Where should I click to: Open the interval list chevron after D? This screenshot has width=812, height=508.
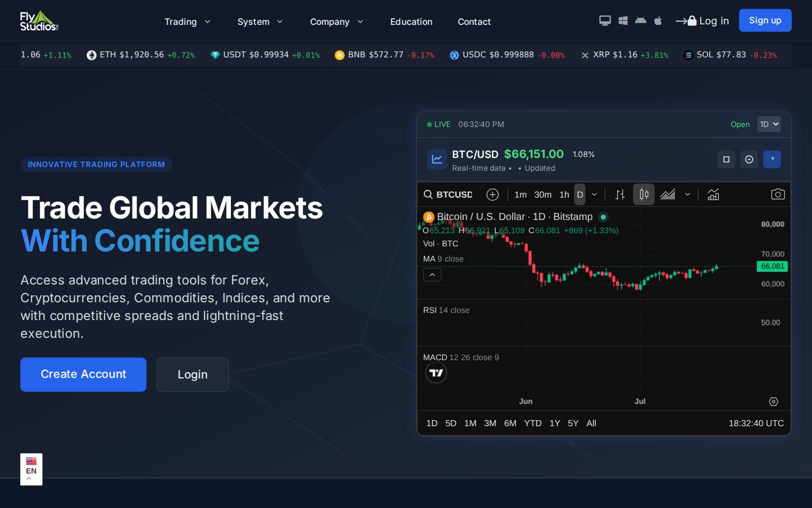click(x=594, y=195)
